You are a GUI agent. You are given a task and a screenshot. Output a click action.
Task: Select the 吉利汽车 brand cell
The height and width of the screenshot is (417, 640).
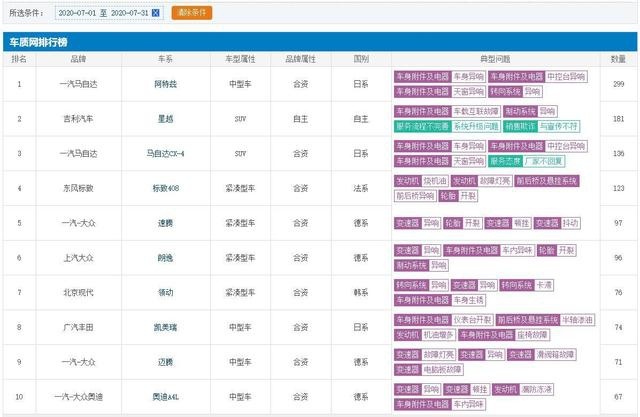point(78,119)
